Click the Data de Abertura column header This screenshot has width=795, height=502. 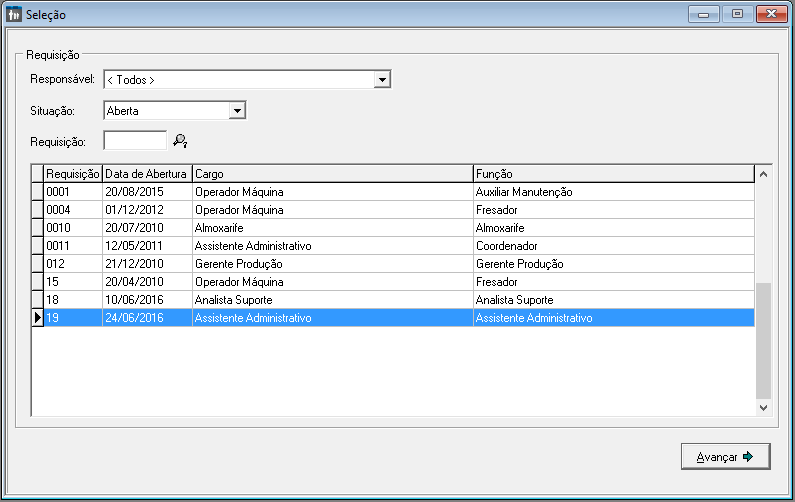click(x=146, y=174)
